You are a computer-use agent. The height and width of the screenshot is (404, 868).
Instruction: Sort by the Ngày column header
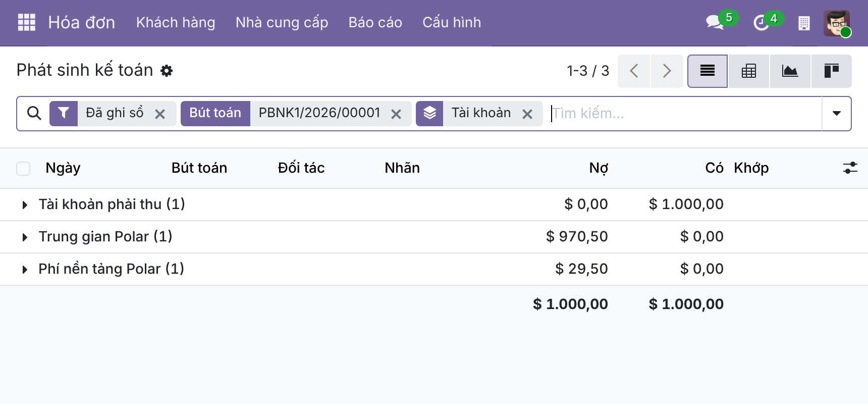[x=63, y=168]
